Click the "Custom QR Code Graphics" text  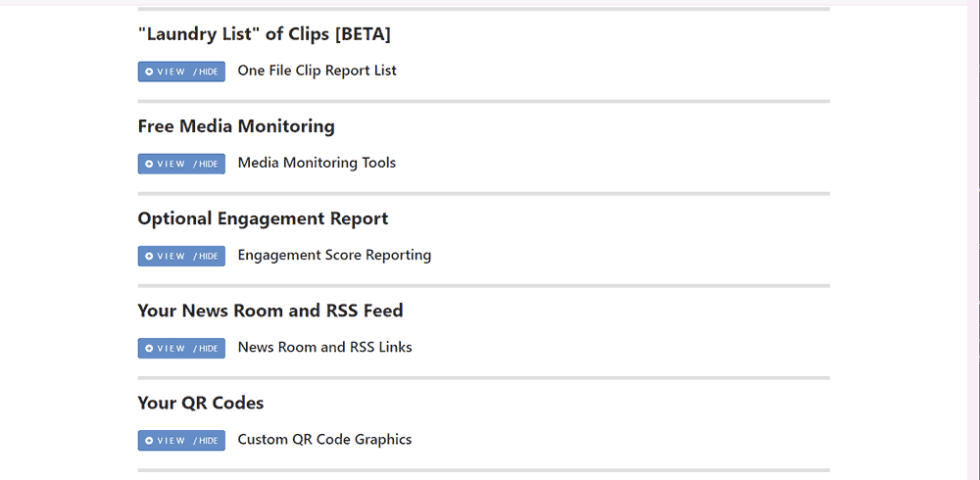324,439
